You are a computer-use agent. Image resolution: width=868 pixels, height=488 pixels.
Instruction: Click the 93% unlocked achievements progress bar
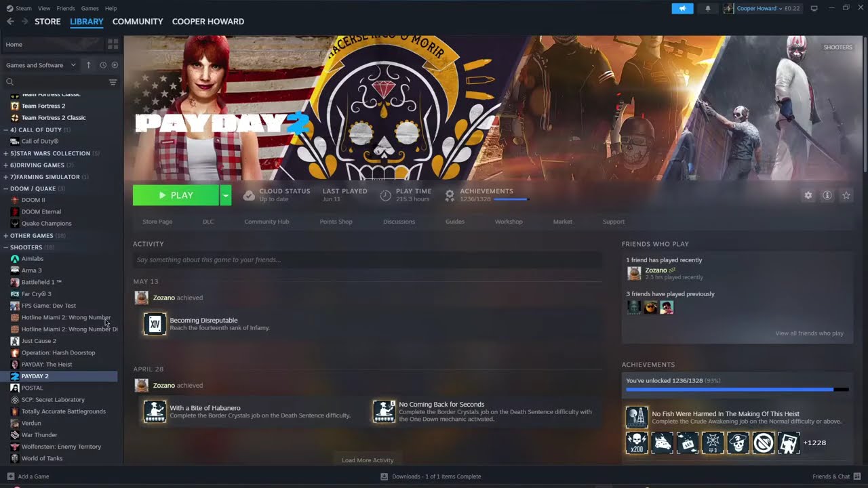point(737,390)
